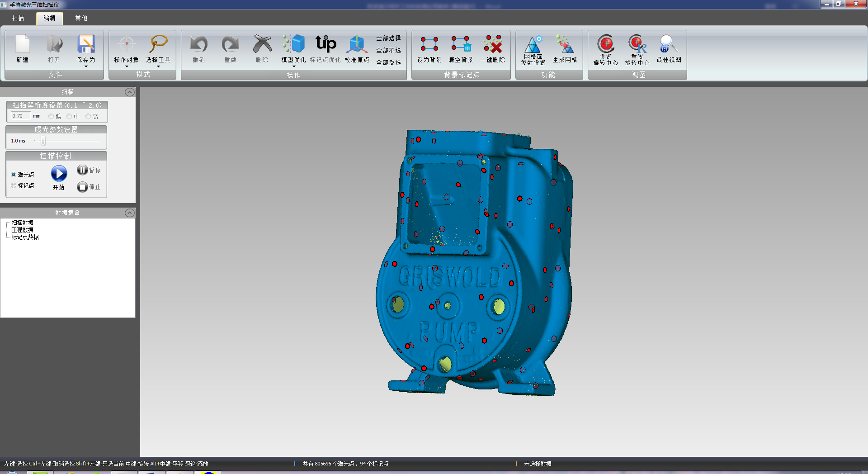Open 网格面参数设置 mesh settings
868x474 pixels.
pyautogui.click(x=533, y=45)
